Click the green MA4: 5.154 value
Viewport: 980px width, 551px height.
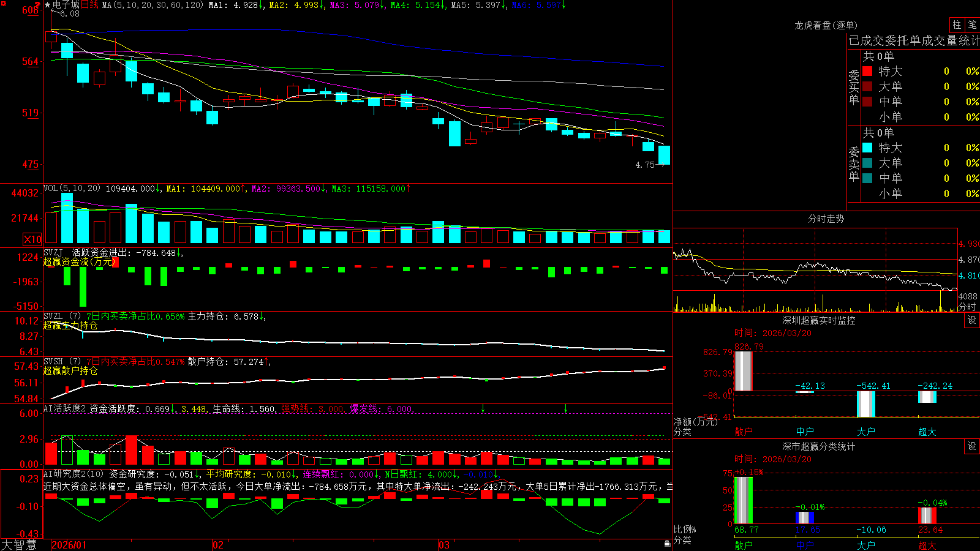click(x=418, y=5)
